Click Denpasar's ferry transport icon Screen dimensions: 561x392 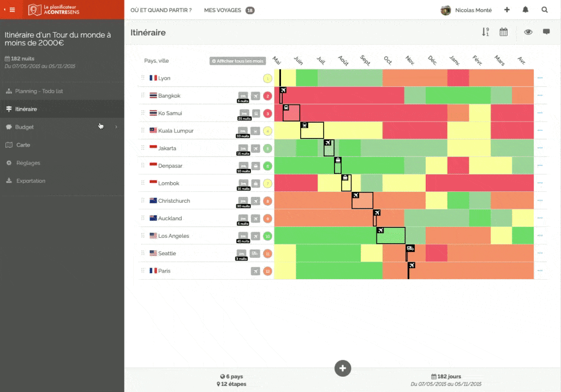(255, 166)
